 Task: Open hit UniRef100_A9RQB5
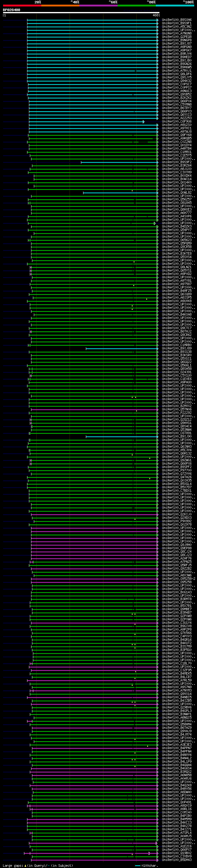(x=177, y=138)
